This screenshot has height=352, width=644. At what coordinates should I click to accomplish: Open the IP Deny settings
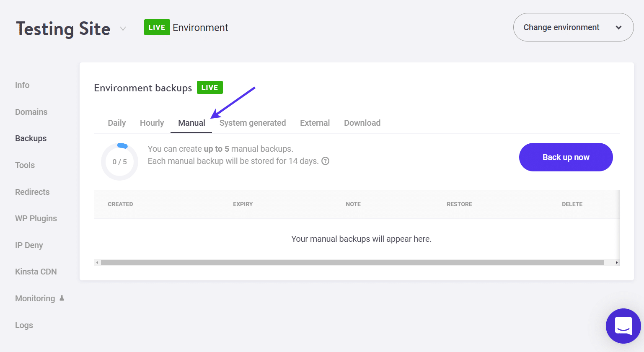(29, 245)
